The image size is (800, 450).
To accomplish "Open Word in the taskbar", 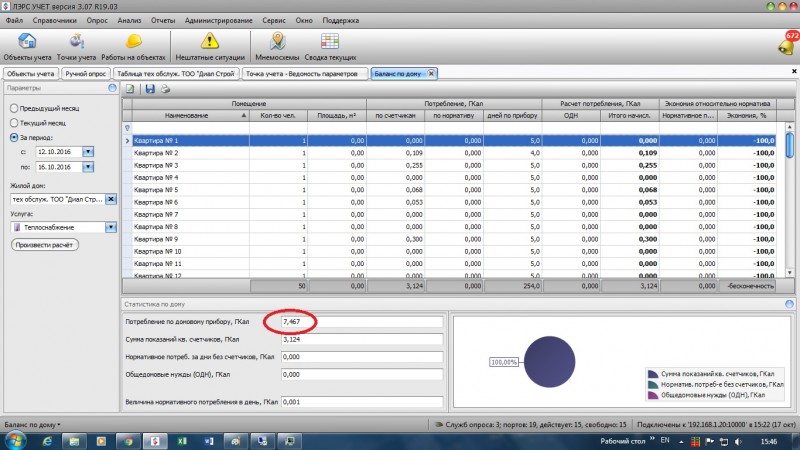I will pos(209,441).
